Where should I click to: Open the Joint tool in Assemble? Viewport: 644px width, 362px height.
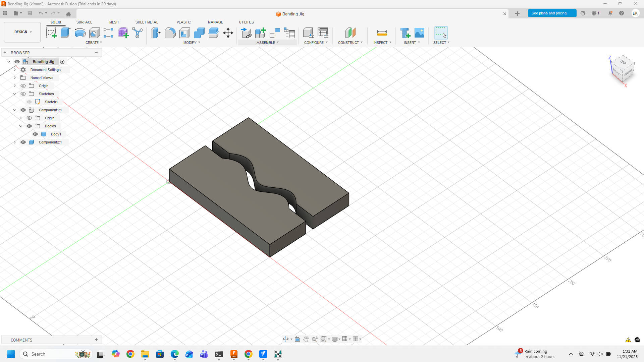point(275,33)
